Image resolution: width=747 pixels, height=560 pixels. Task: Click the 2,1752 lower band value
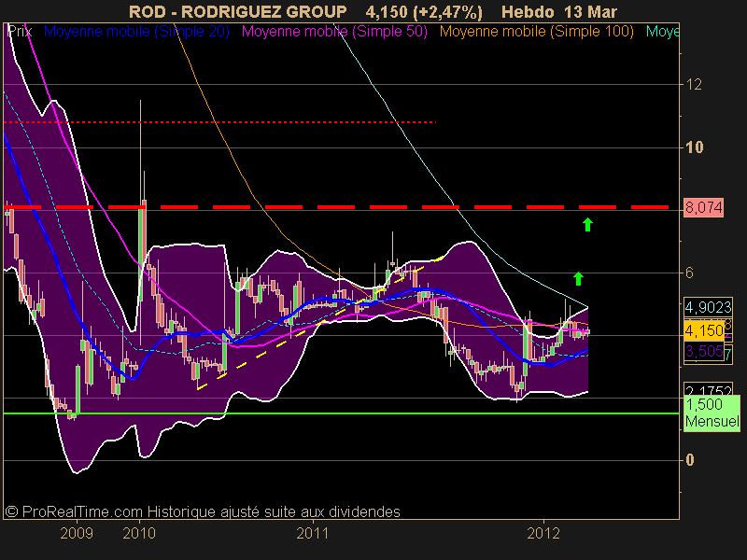(708, 389)
